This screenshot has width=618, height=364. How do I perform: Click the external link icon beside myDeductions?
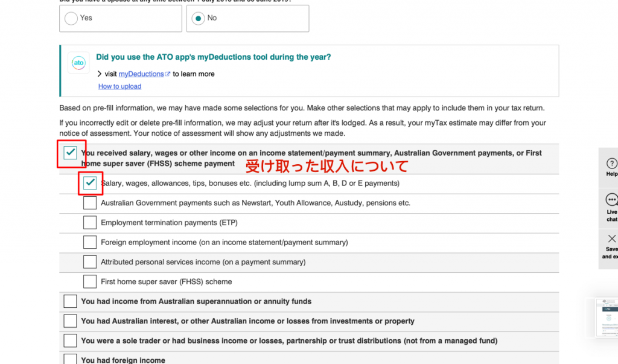pos(168,74)
